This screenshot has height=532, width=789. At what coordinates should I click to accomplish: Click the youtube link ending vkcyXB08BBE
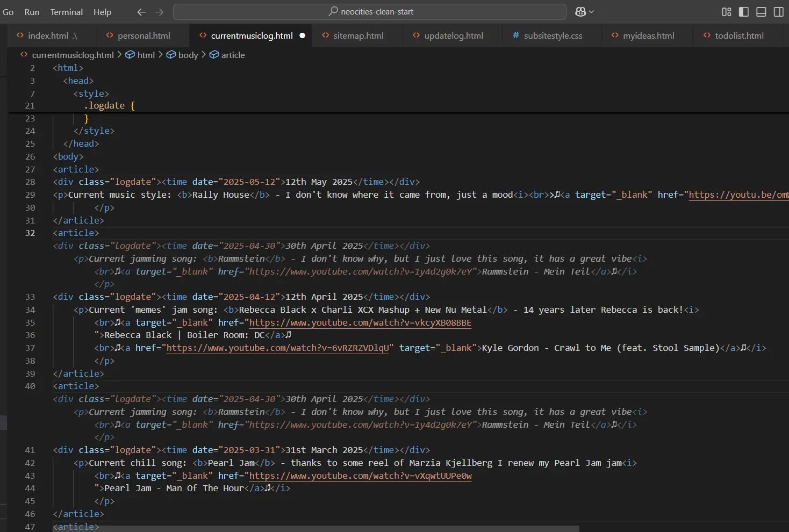pyautogui.click(x=360, y=322)
